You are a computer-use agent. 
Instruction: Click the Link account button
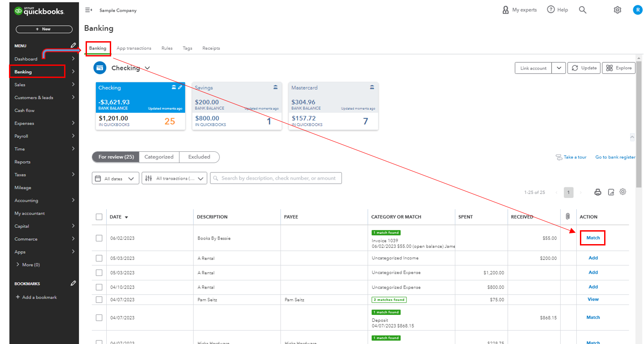[x=533, y=68]
